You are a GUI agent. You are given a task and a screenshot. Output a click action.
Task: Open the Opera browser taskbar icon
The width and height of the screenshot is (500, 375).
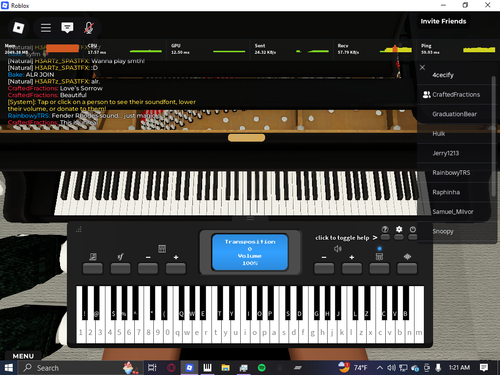[171, 368]
